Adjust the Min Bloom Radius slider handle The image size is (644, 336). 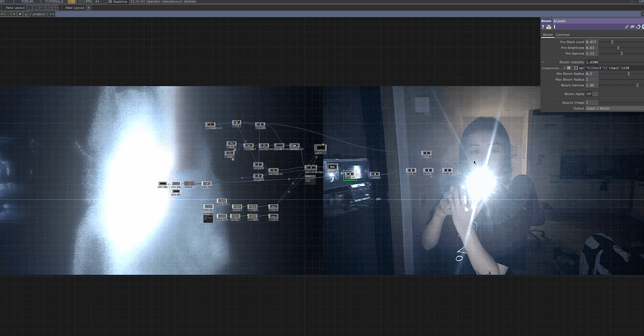(x=629, y=73)
